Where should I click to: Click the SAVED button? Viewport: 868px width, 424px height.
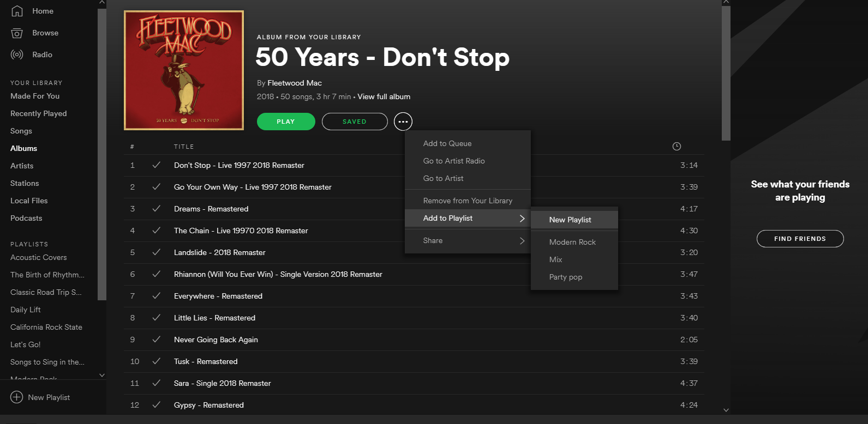(355, 122)
